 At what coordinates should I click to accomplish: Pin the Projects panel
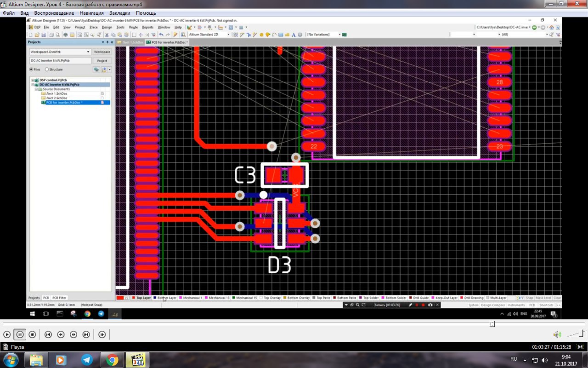click(108, 42)
